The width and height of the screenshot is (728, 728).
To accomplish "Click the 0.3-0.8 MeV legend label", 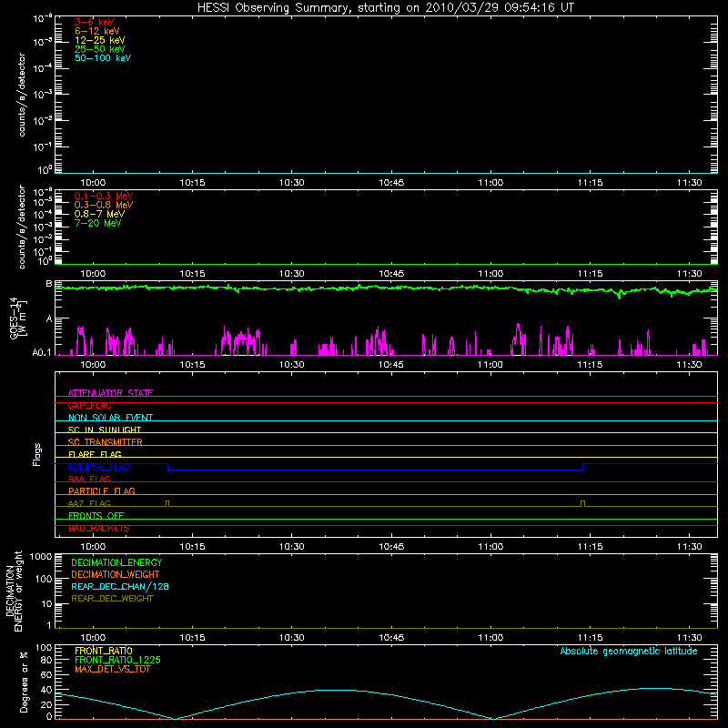I will 104,205.
